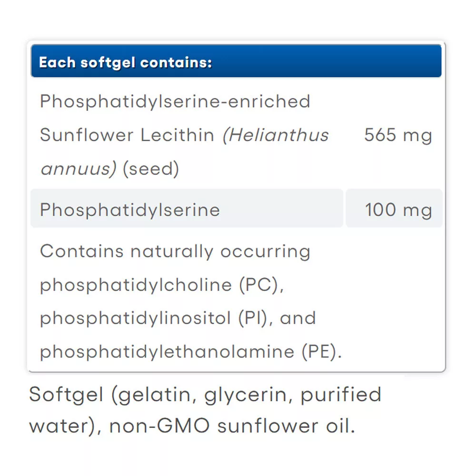Click the "Contains naturally occurring" line
Image resolution: width=476 pixels, height=476 pixels.
point(175,251)
